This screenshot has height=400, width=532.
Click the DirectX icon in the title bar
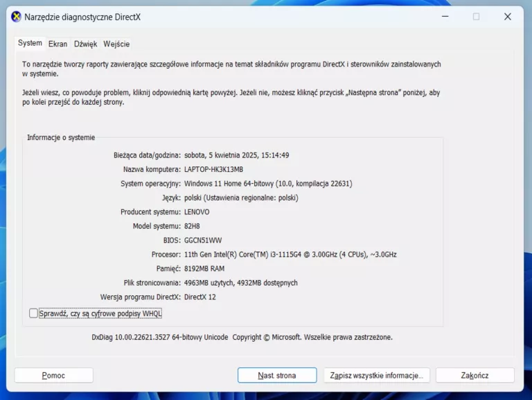[16, 17]
